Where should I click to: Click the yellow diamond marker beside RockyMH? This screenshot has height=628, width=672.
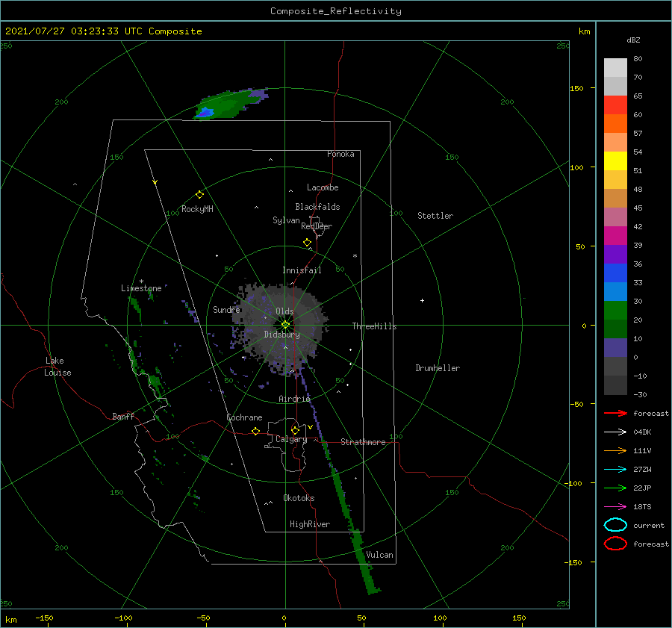click(x=199, y=195)
